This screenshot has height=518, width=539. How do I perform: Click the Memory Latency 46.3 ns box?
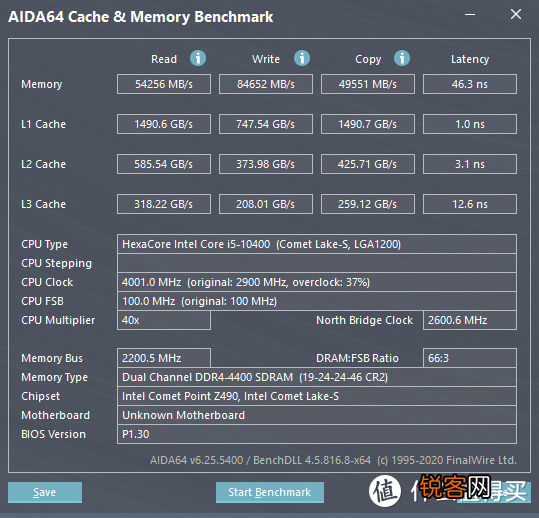pos(470,84)
